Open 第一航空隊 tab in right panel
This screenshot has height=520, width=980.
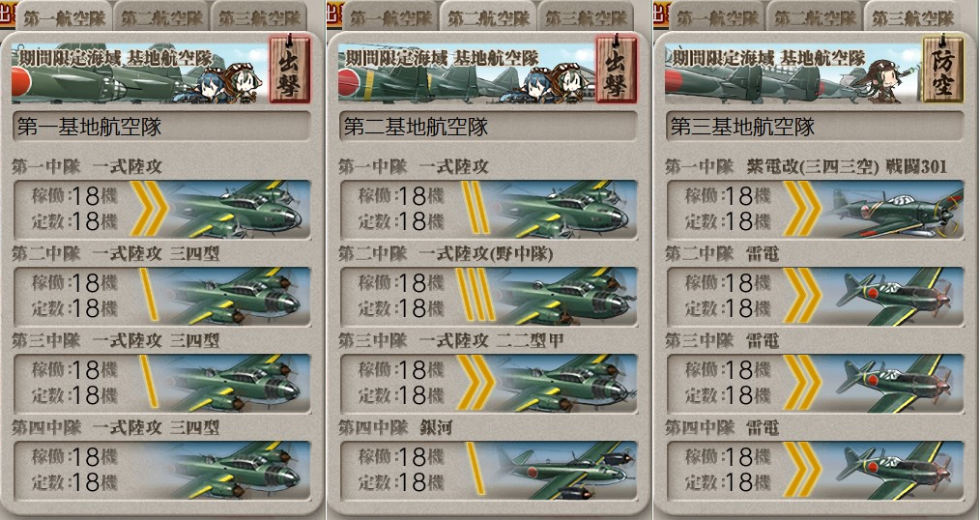click(717, 16)
